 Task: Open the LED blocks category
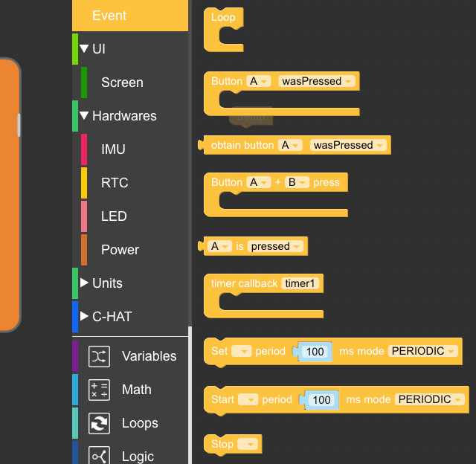click(x=114, y=216)
